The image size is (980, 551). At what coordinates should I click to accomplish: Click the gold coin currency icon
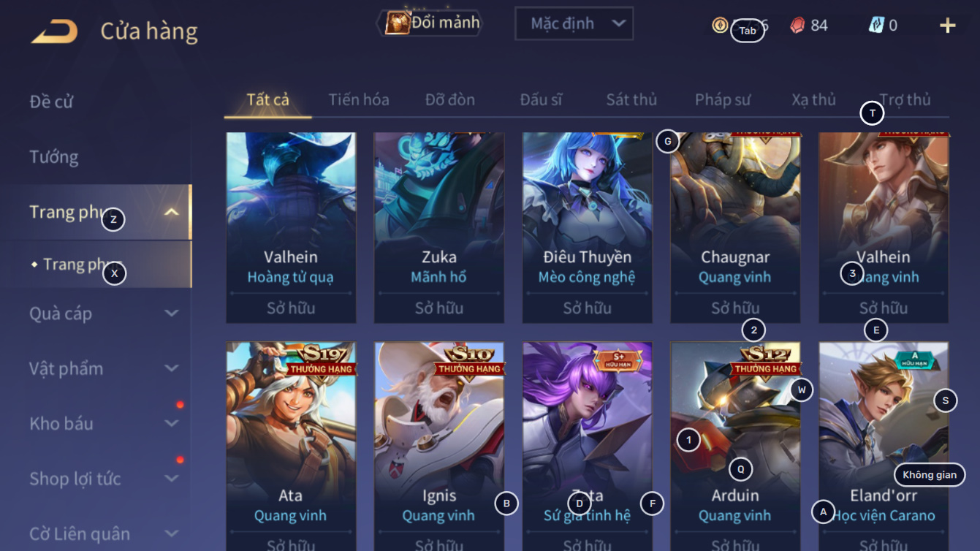721,26
